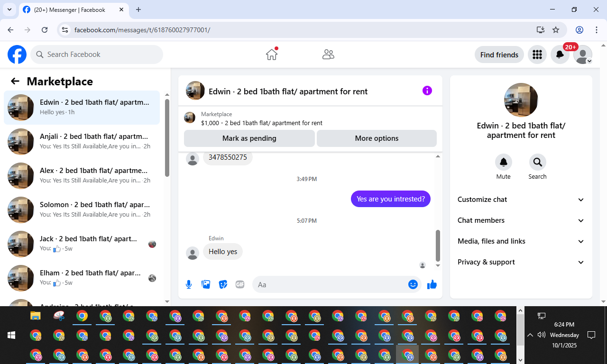The image size is (607, 364).
Task: Search in conversation using the magnifier icon
Action: pos(538,162)
